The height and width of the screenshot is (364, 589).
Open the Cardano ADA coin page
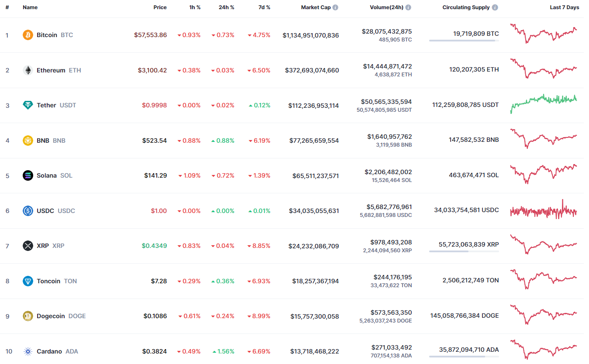(x=49, y=351)
